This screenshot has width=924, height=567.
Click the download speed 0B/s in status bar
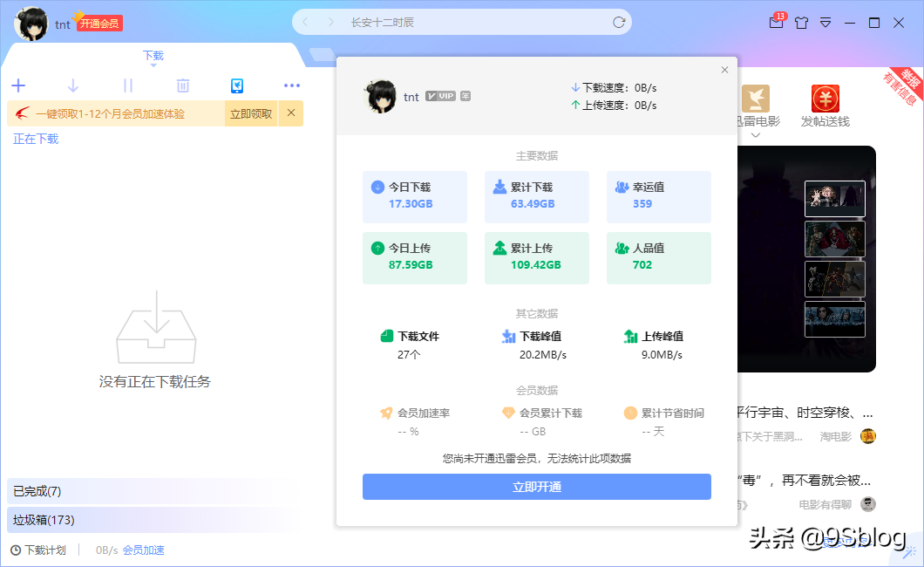pos(106,550)
